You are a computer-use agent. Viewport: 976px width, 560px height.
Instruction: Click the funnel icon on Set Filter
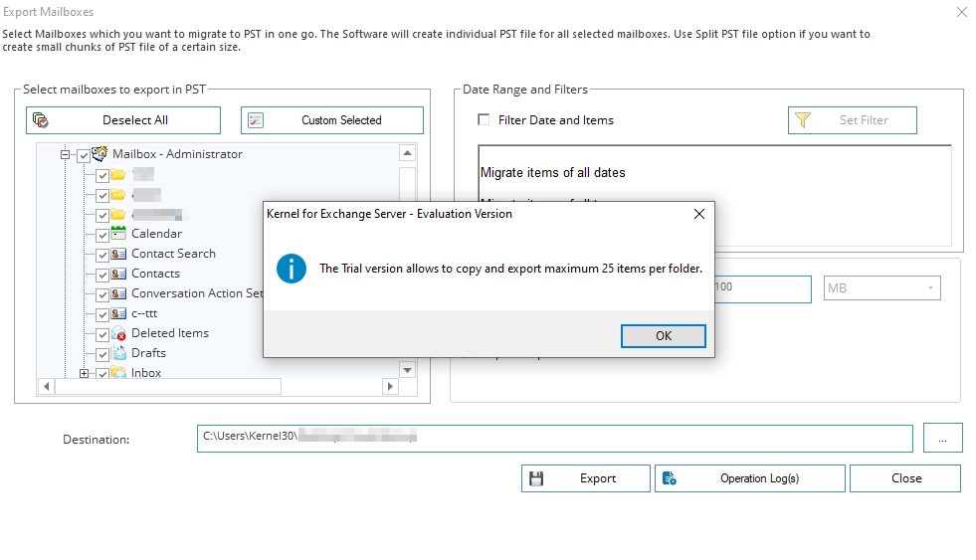(x=802, y=120)
